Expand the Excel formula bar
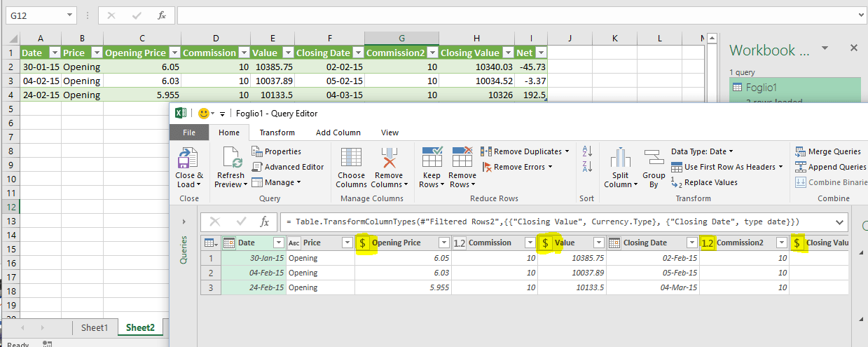This screenshot has width=868, height=347. pos(861,15)
